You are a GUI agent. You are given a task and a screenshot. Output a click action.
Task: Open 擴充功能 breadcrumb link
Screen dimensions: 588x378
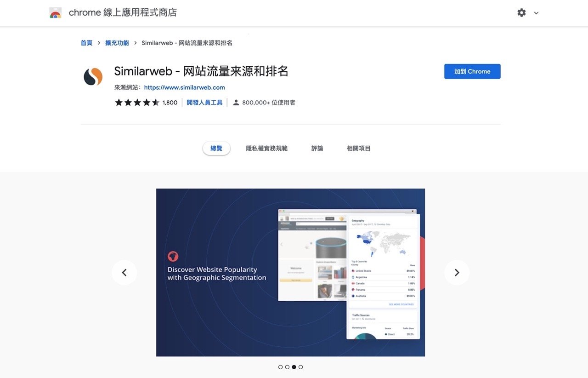(117, 43)
